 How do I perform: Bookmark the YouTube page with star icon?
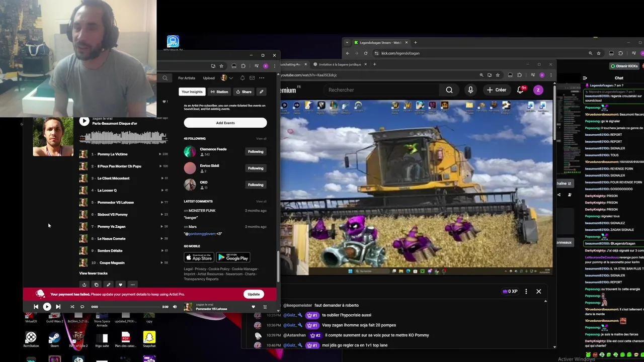(x=498, y=75)
